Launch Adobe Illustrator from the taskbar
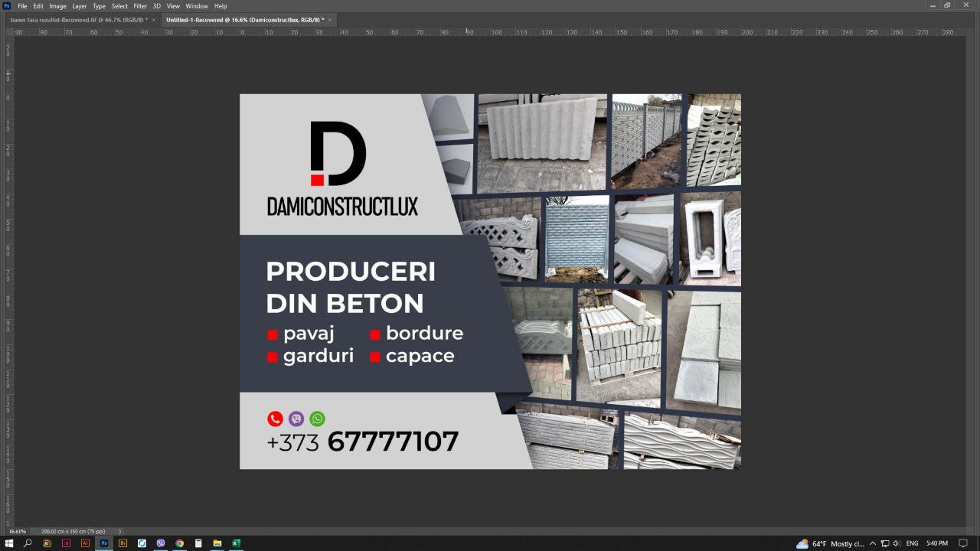Screen dimensions: 980x551 (x=85, y=543)
